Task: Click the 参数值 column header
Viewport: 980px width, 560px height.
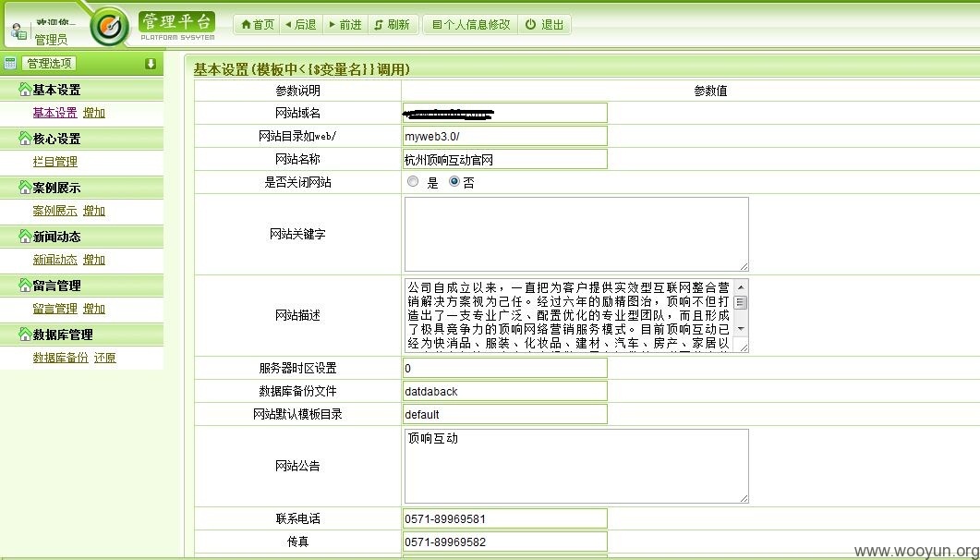Action: [710, 91]
